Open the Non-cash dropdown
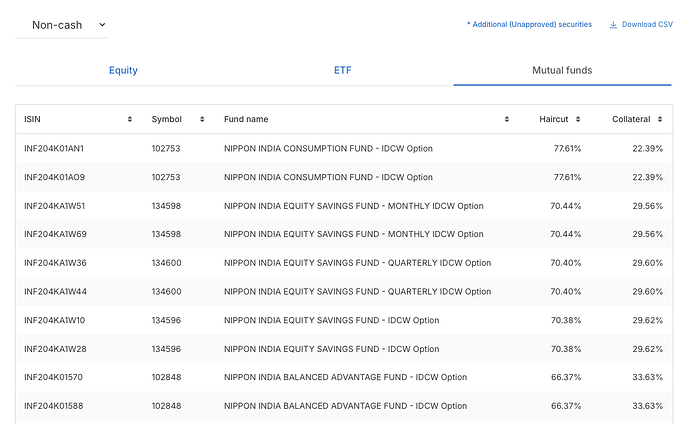The width and height of the screenshot is (690, 424). [61, 25]
